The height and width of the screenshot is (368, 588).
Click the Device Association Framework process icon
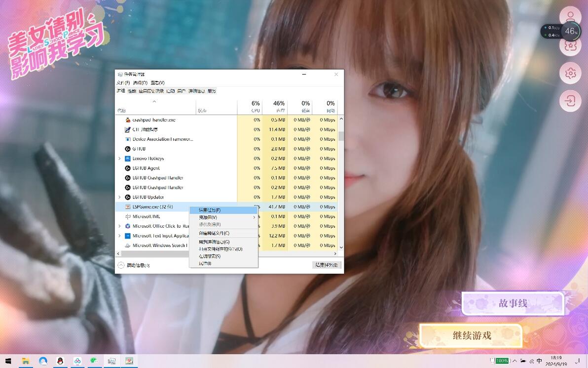(127, 139)
